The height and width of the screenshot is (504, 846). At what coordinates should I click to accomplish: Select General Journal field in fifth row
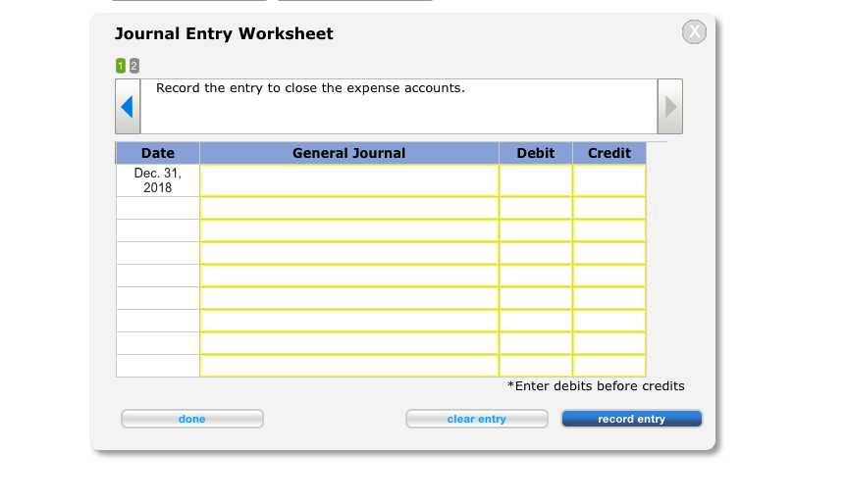(x=349, y=276)
